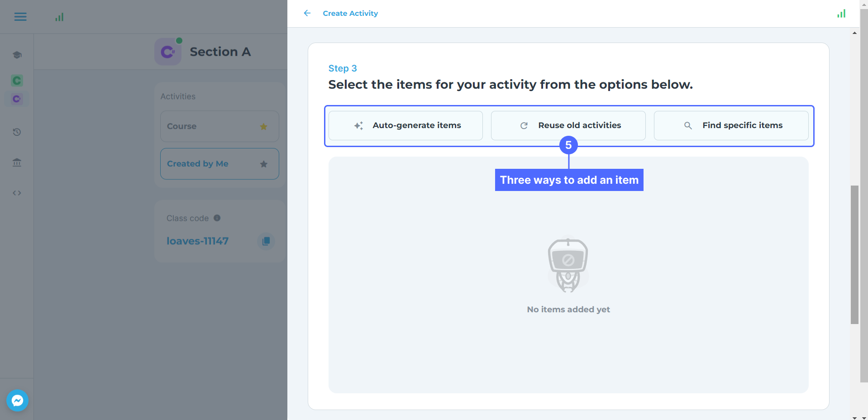This screenshot has height=420, width=868.
Task: Toggle the star on Created by Me
Action: (263, 164)
